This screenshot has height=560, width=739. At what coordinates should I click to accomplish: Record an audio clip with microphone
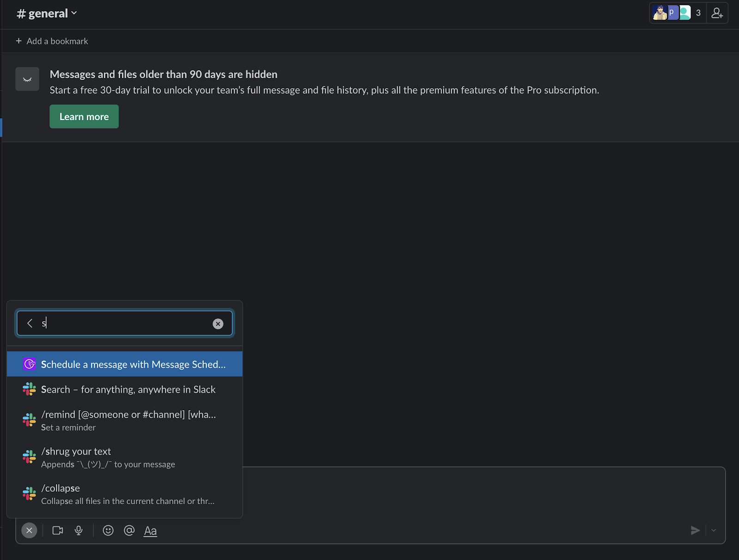[79, 530]
